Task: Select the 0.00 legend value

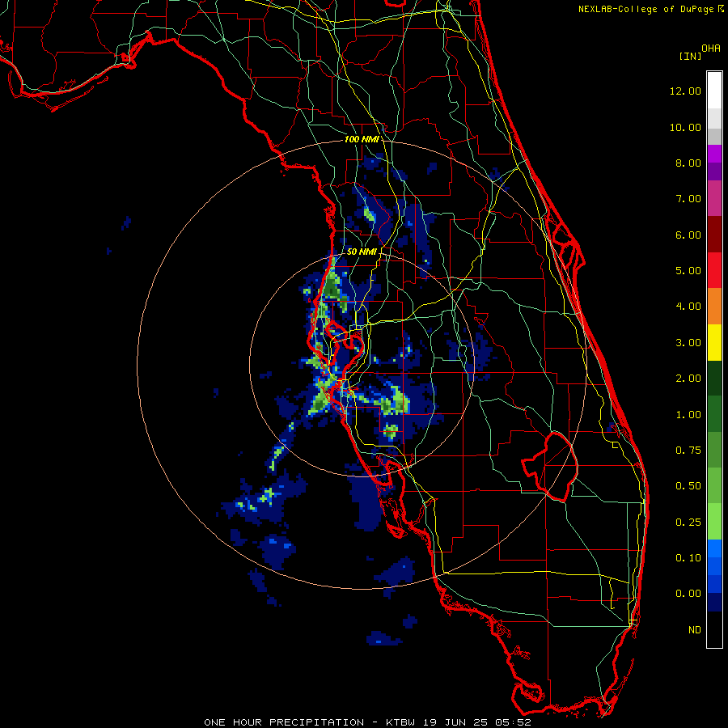Action: pos(688,594)
